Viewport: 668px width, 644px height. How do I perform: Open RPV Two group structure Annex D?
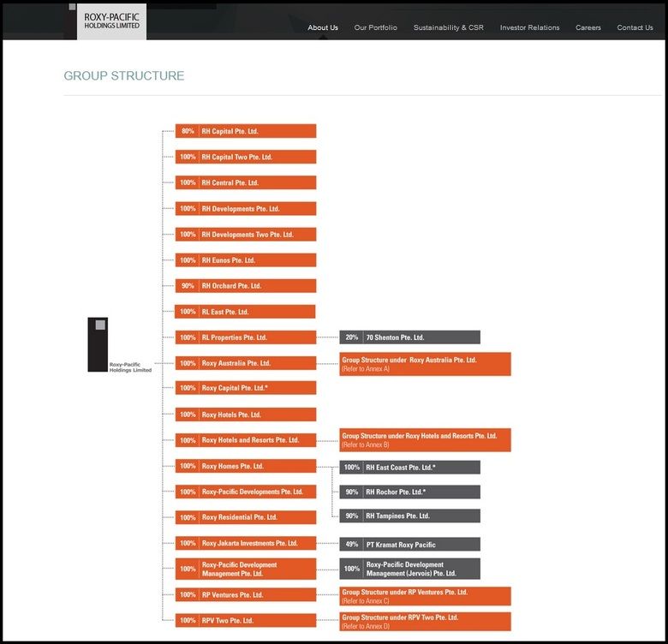click(425, 621)
